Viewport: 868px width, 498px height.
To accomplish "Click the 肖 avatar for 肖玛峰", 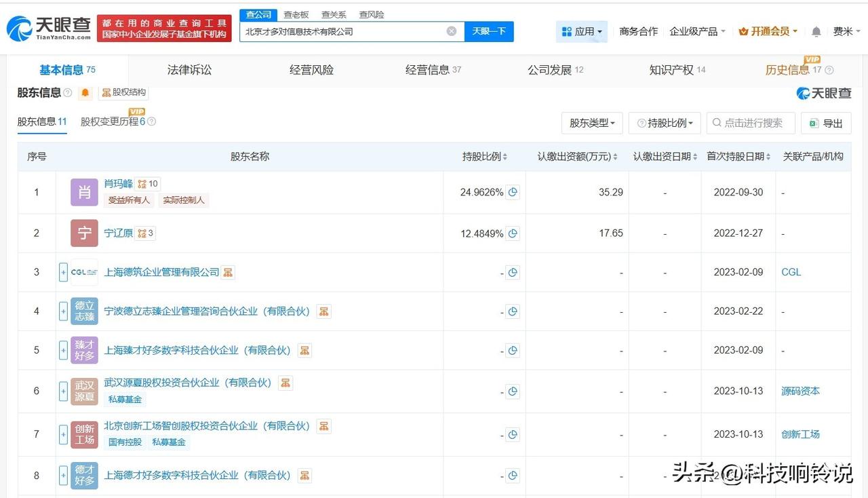I will click(84, 192).
